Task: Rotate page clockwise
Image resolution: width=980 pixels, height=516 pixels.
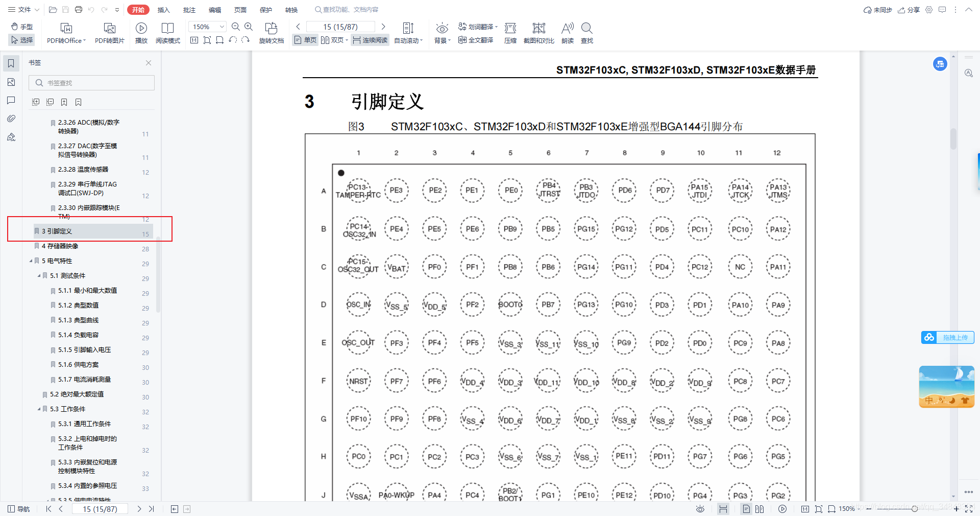Action: [246, 40]
